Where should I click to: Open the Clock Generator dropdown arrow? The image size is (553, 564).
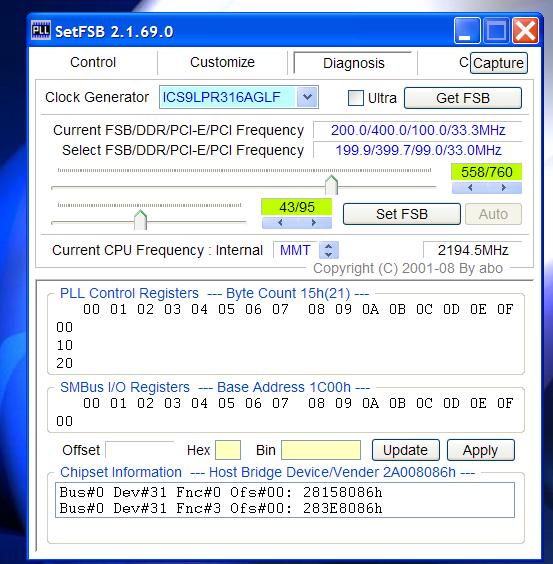pos(307,97)
